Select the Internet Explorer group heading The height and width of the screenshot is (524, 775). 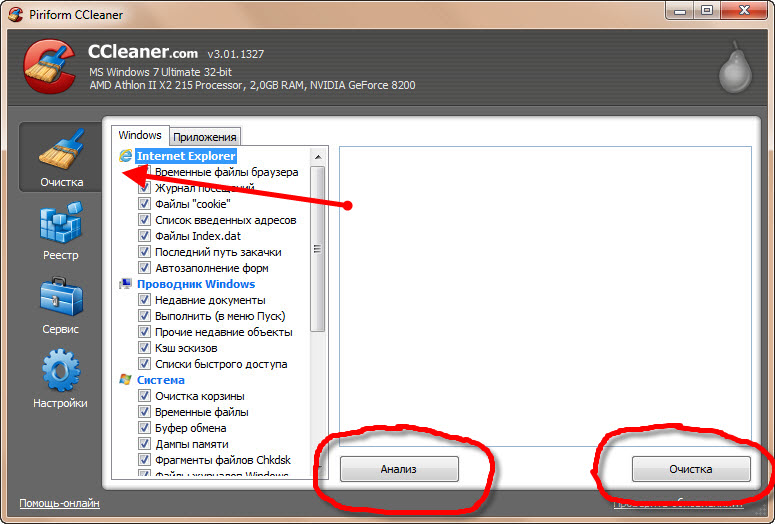186,156
